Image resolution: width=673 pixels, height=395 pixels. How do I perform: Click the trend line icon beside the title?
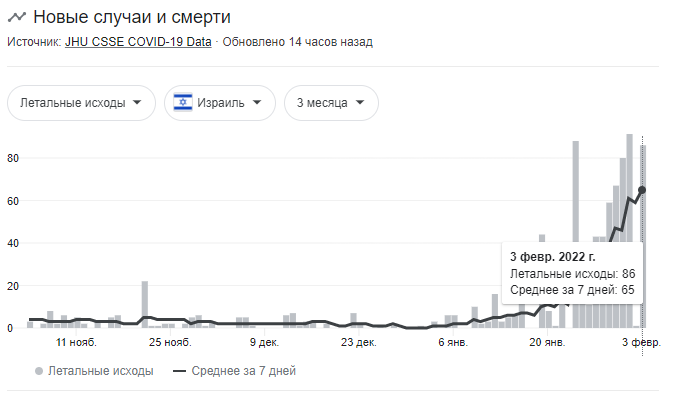(x=17, y=17)
